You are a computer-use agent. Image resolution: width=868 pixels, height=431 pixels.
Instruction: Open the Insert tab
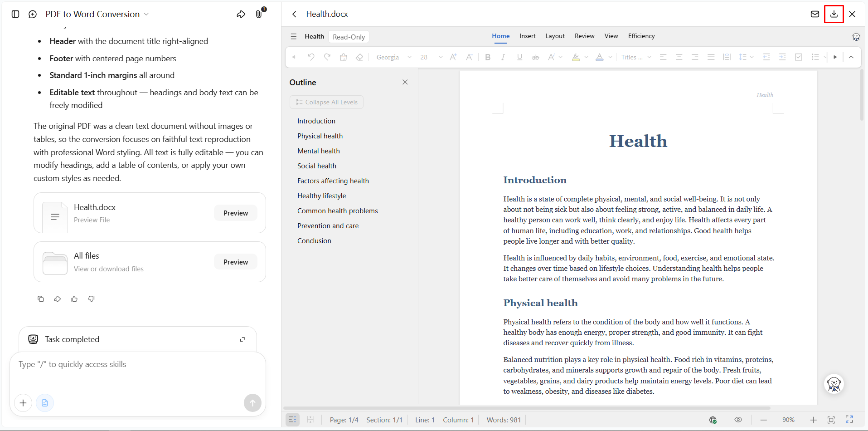tap(528, 36)
